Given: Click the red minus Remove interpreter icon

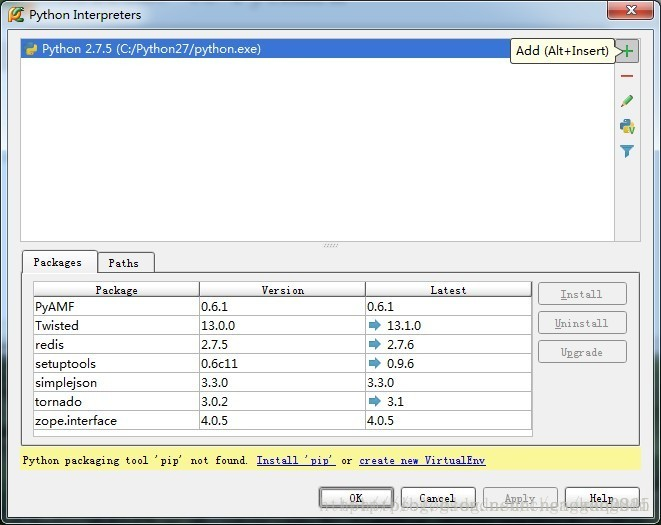Looking at the screenshot, I should tap(627, 76).
